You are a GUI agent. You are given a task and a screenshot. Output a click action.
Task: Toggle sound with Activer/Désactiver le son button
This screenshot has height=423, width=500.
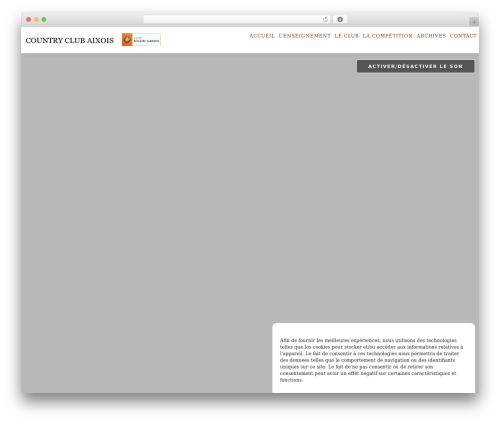(416, 66)
